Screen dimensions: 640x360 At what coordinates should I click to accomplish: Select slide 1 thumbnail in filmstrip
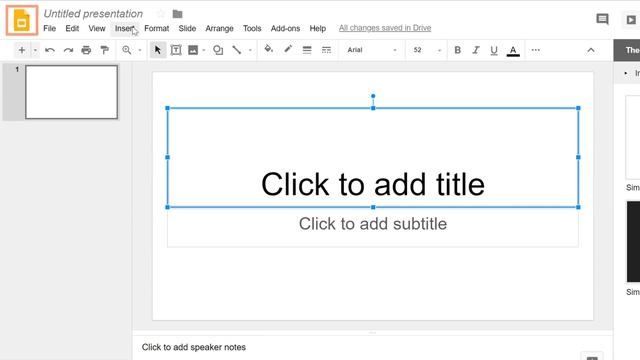pos(71,92)
